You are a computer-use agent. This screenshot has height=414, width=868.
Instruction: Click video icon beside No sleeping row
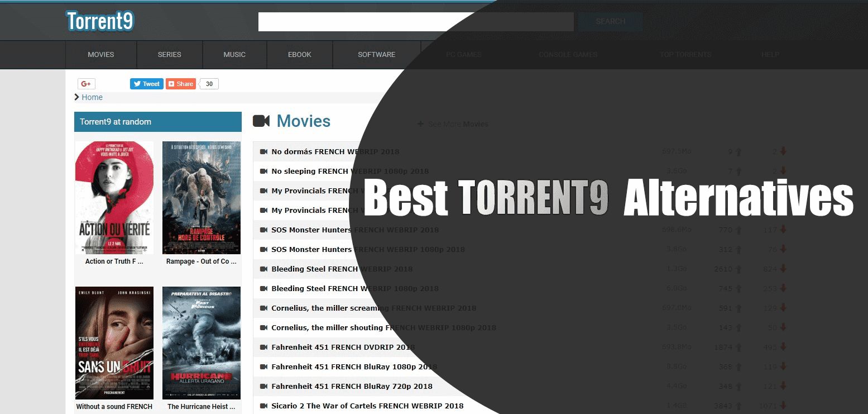(x=264, y=171)
